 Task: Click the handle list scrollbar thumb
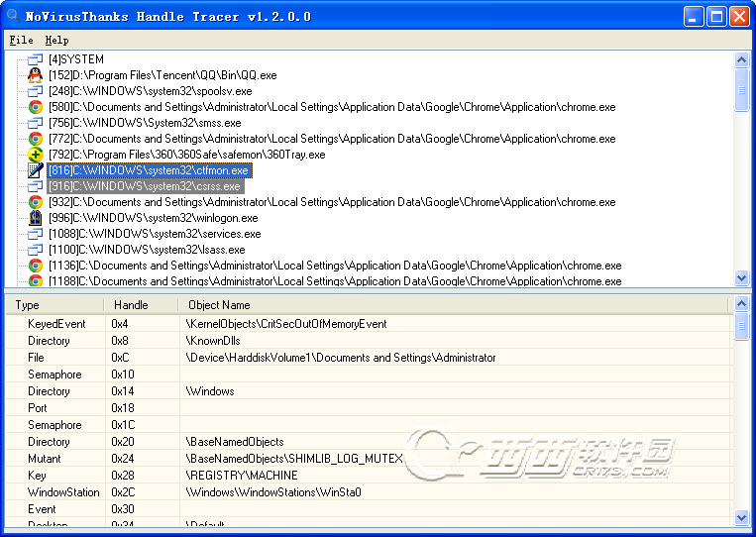[x=741, y=327]
